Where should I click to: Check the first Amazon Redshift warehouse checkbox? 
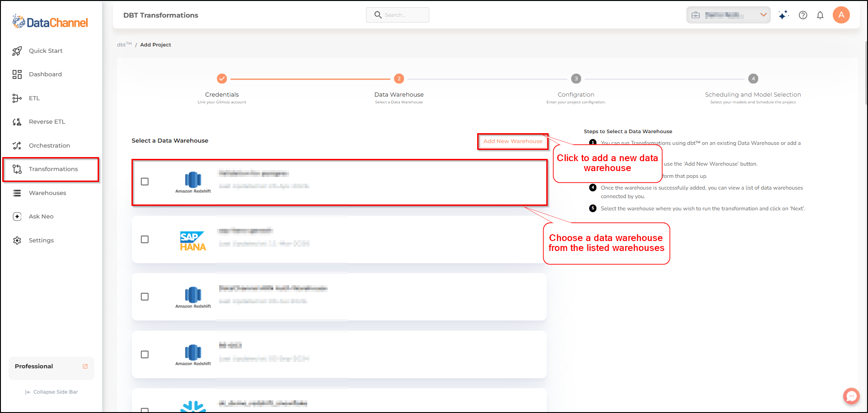pos(145,181)
